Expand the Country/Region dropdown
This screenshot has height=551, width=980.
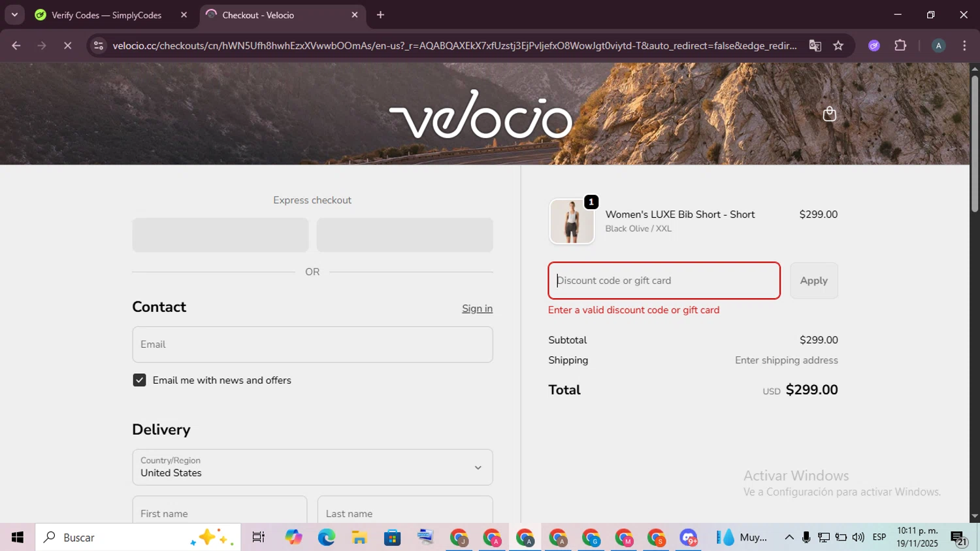pyautogui.click(x=312, y=467)
